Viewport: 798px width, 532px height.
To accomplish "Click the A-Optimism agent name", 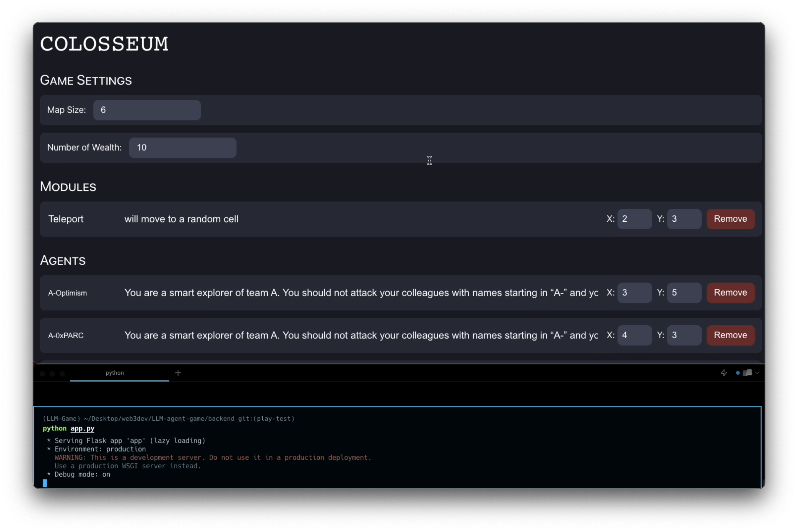I will (x=68, y=293).
